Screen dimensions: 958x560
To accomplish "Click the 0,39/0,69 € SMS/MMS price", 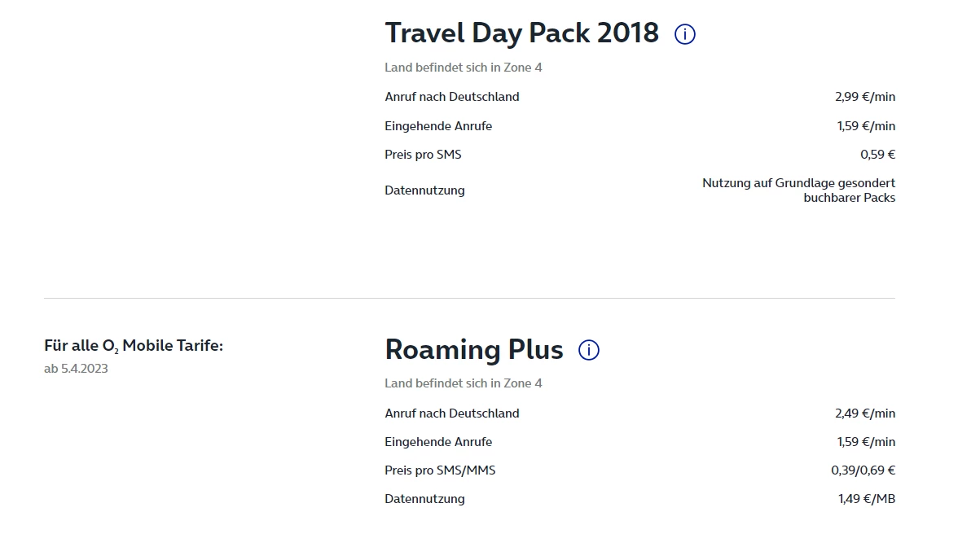I will tap(863, 470).
